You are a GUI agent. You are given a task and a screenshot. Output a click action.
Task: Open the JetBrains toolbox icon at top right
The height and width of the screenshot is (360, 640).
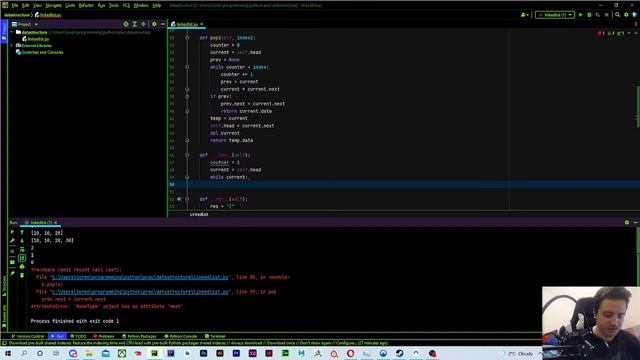(x=635, y=15)
